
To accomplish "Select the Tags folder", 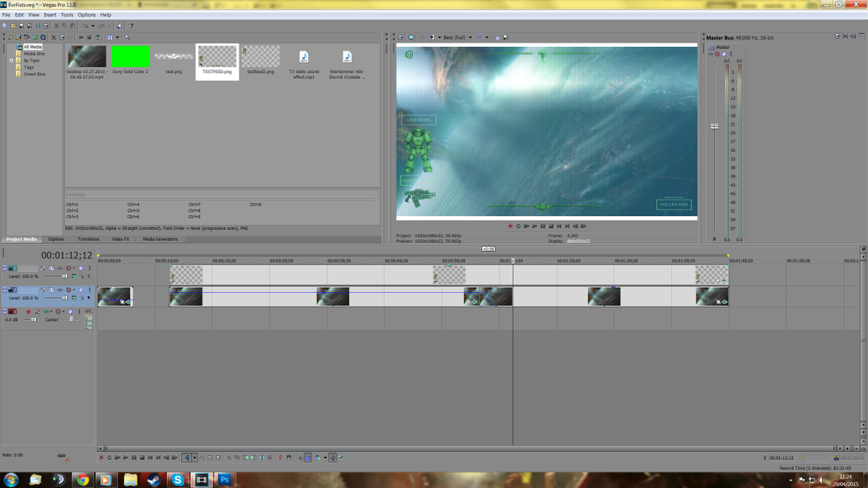I will 29,67.
